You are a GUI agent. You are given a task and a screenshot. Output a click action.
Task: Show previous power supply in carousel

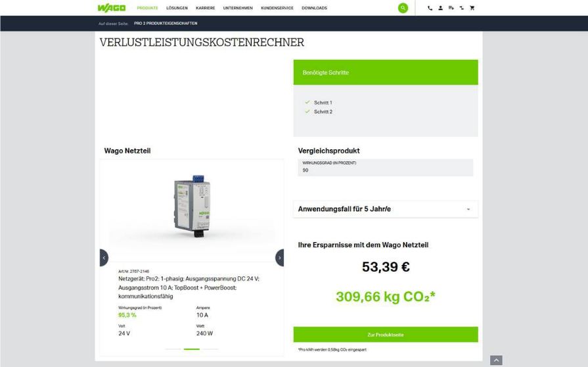(x=104, y=258)
